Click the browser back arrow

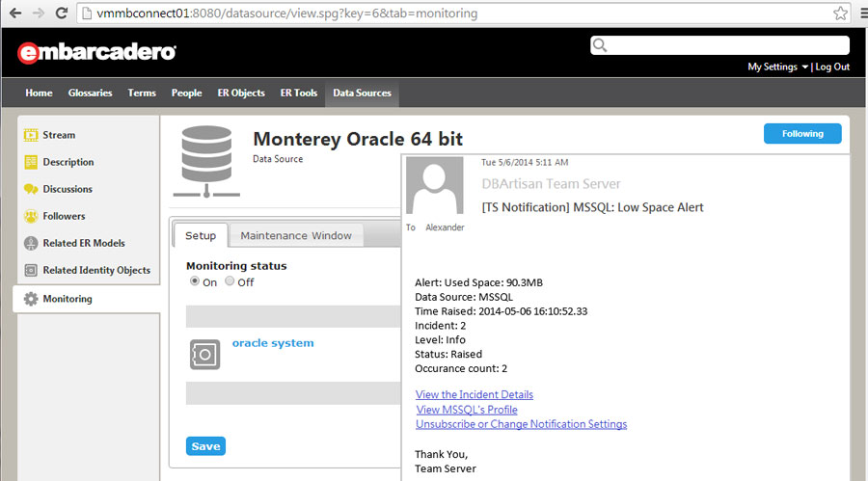click(x=15, y=13)
